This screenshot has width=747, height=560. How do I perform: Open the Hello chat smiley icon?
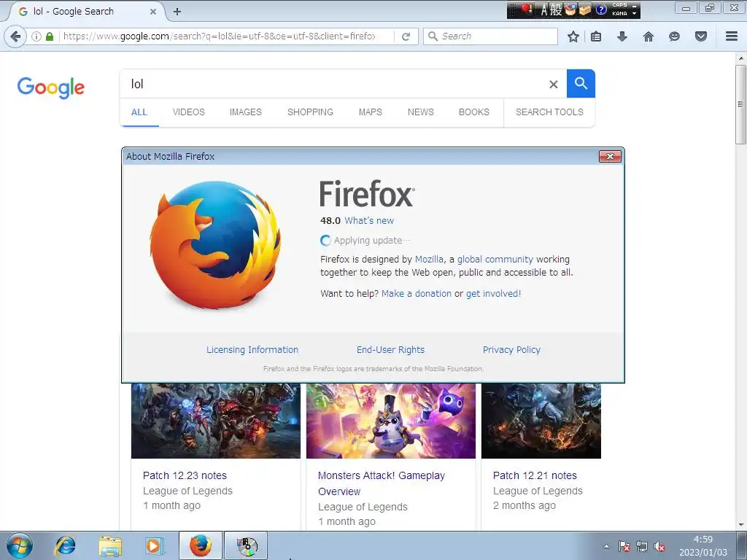tap(674, 36)
